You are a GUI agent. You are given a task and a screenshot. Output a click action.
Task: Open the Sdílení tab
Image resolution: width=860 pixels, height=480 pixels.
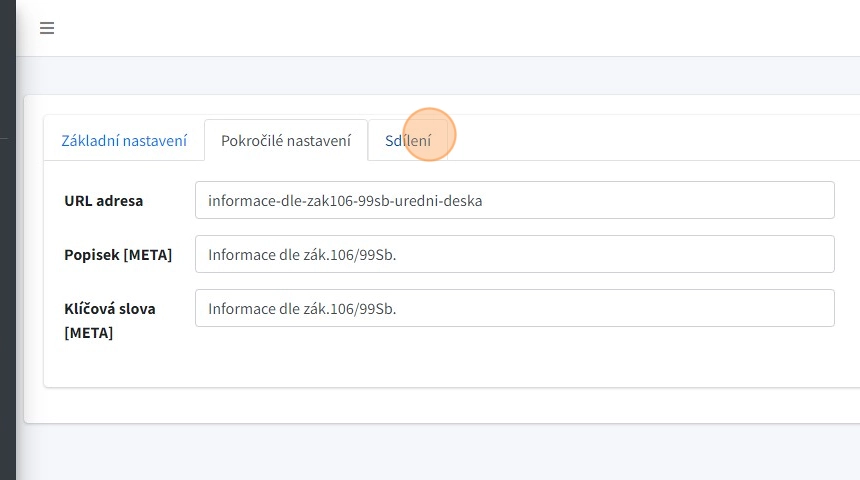(x=408, y=141)
